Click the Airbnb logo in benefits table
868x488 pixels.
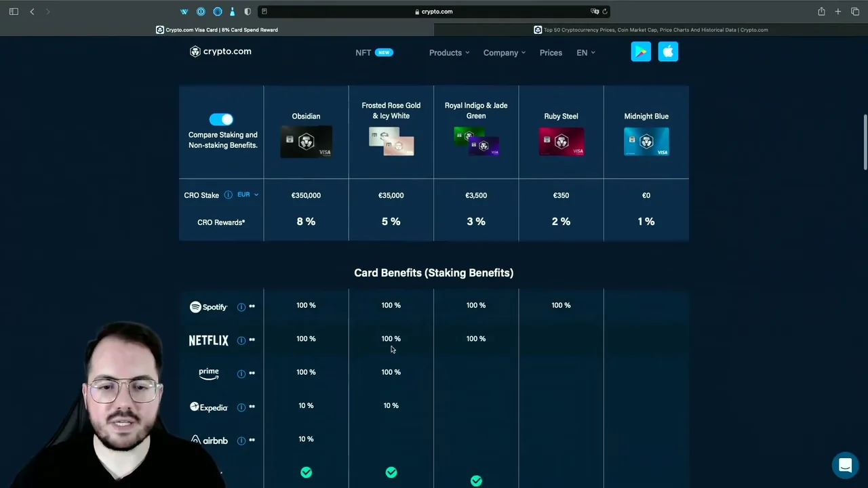(x=209, y=441)
